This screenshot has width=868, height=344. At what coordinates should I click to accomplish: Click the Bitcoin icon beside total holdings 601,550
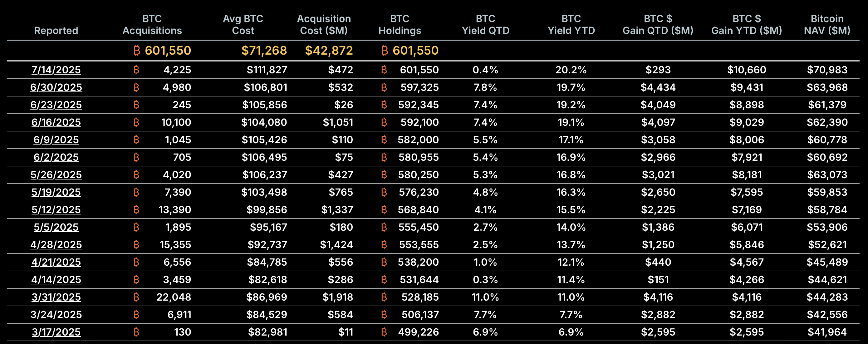385,51
